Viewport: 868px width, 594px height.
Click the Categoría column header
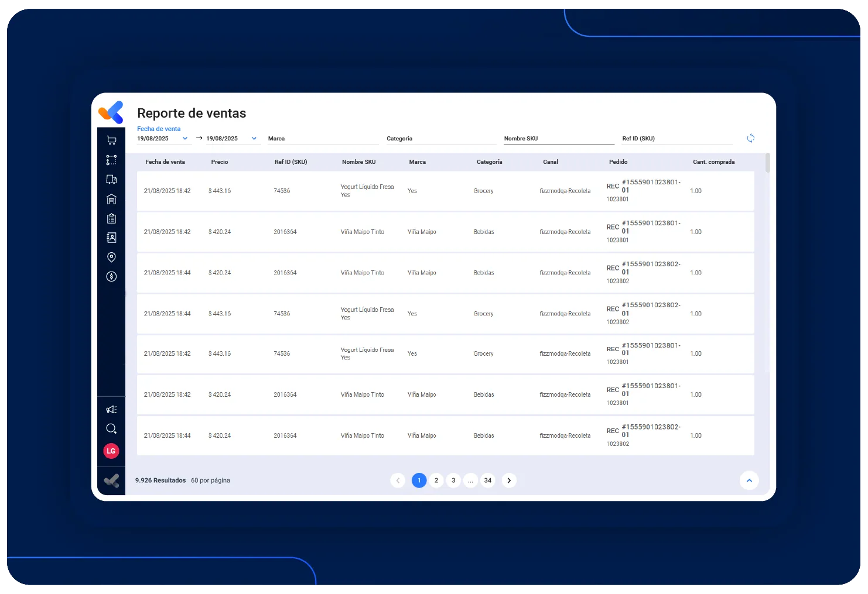(490, 162)
